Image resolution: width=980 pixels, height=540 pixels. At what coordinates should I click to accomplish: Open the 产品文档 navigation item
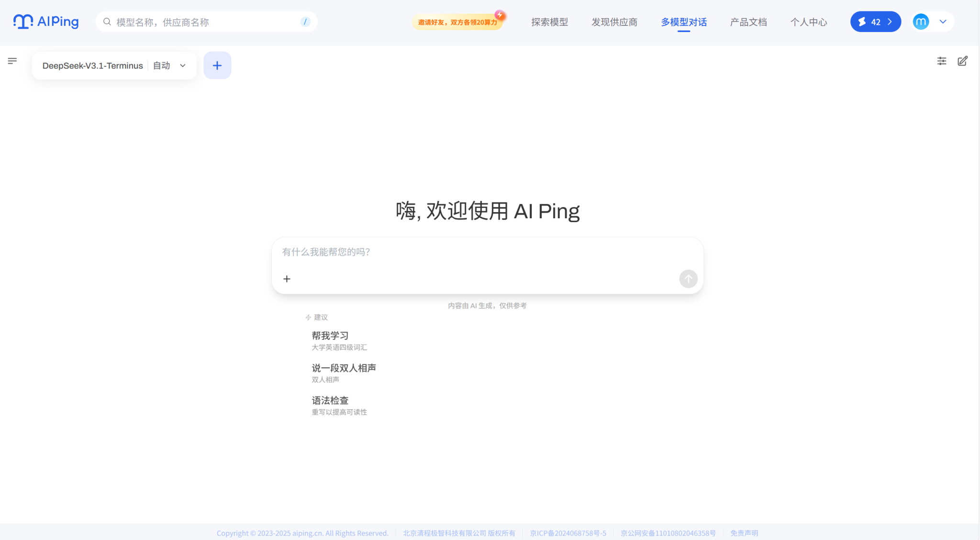point(748,22)
